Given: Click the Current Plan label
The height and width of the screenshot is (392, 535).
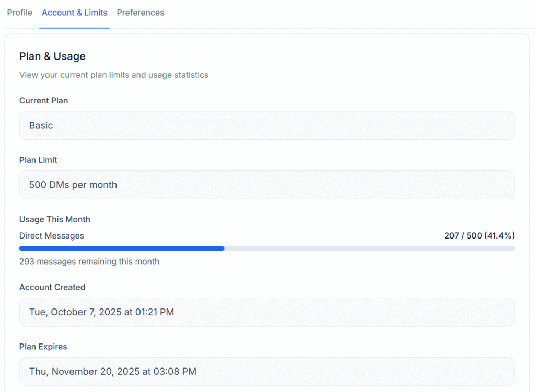Looking at the screenshot, I should tap(43, 100).
